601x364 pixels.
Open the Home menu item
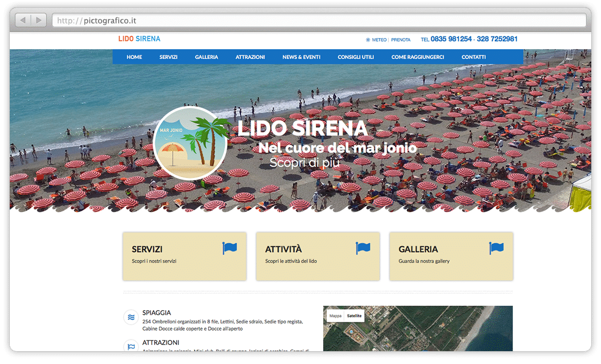[x=134, y=57]
